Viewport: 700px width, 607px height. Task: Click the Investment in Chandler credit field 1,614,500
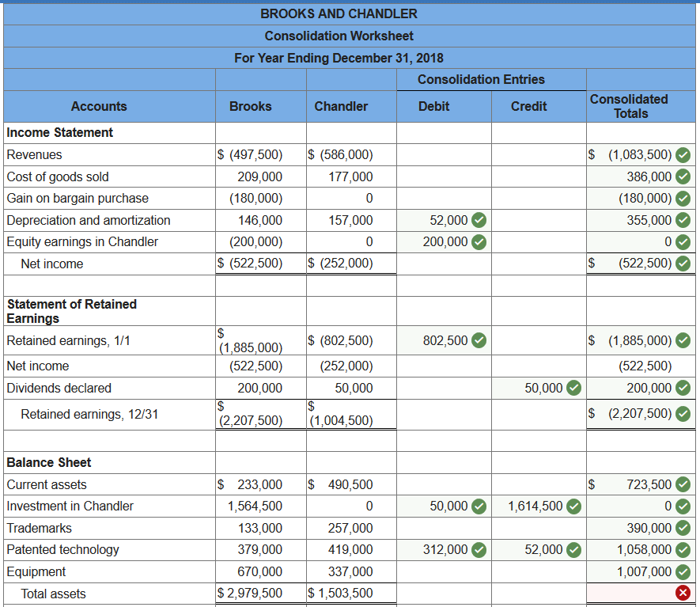click(539, 506)
